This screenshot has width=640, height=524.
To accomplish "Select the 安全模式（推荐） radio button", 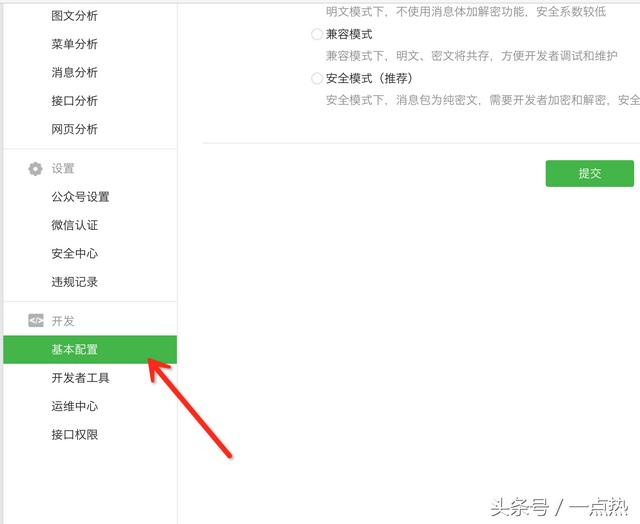I will tap(317, 78).
